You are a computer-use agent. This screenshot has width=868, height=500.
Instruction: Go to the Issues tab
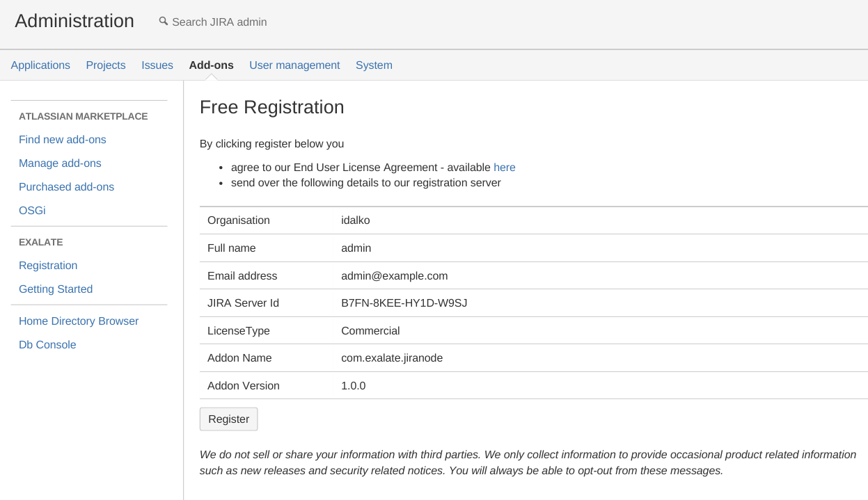point(157,65)
